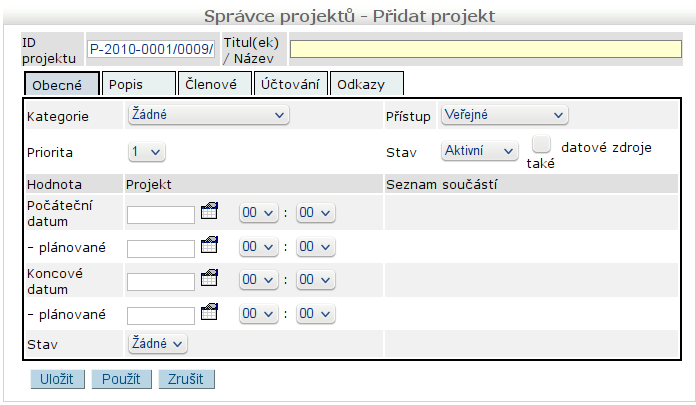Screen dimensions: 696x405
Task: Open minute selector for Koncové datum
Action: pyautogui.click(x=315, y=280)
